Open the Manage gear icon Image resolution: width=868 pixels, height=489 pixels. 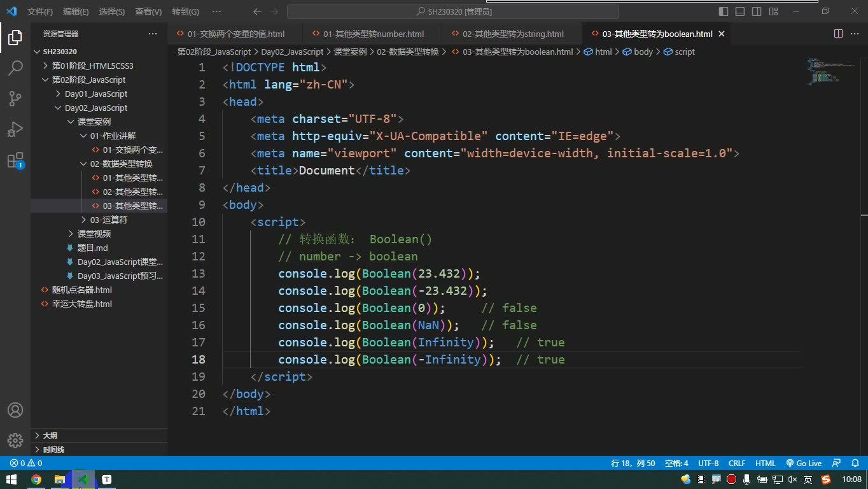pyautogui.click(x=15, y=440)
